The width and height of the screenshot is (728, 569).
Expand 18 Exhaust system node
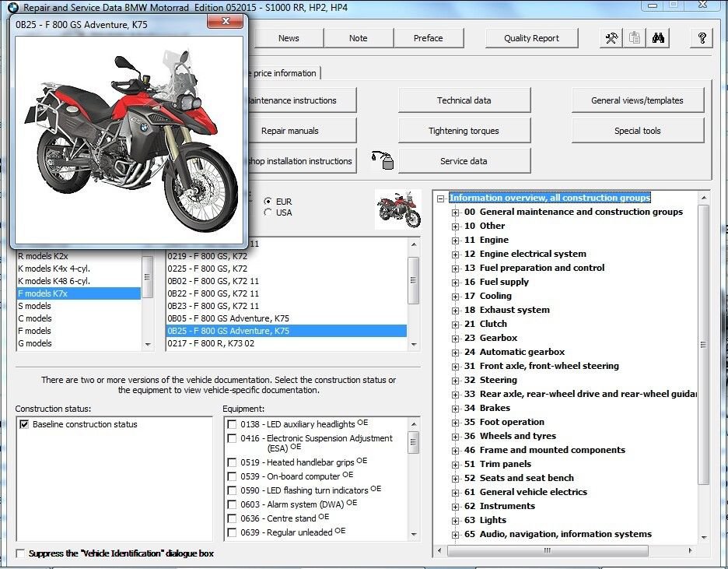[x=456, y=311]
